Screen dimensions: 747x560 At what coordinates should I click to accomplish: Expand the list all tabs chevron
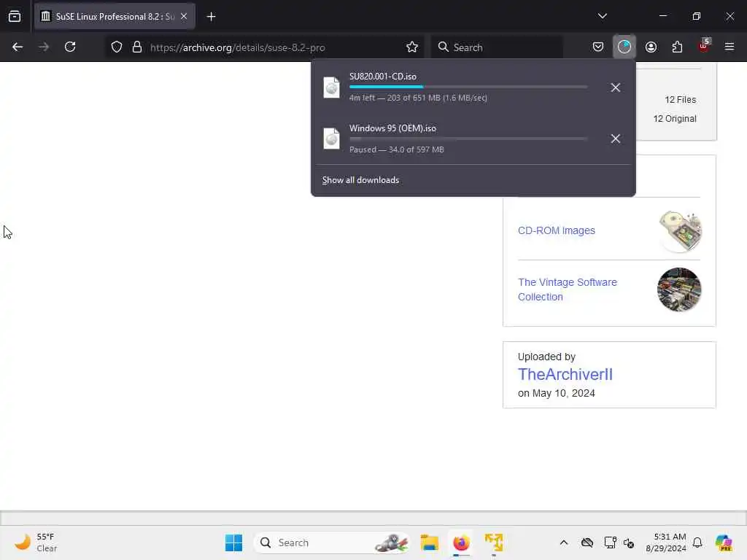click(x=602, y=16)
